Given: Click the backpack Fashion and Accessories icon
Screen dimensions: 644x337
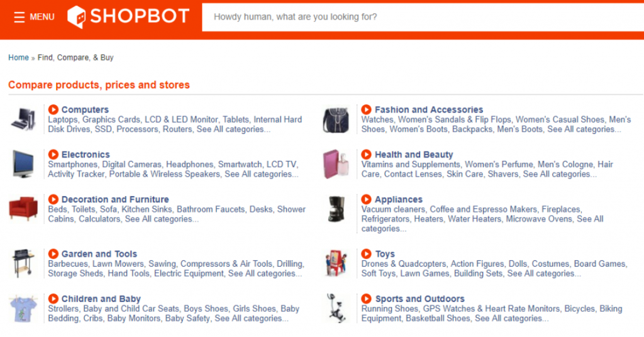Looking at the screenshot, I should pyautogui.click(x=336, y=120).
